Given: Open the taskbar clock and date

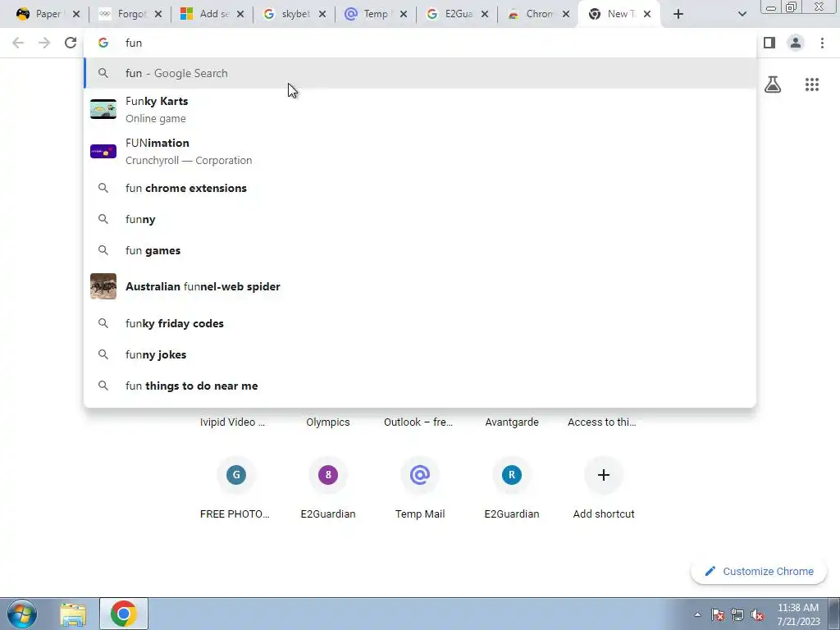Looking at the screenshot, I should [798, 614].
